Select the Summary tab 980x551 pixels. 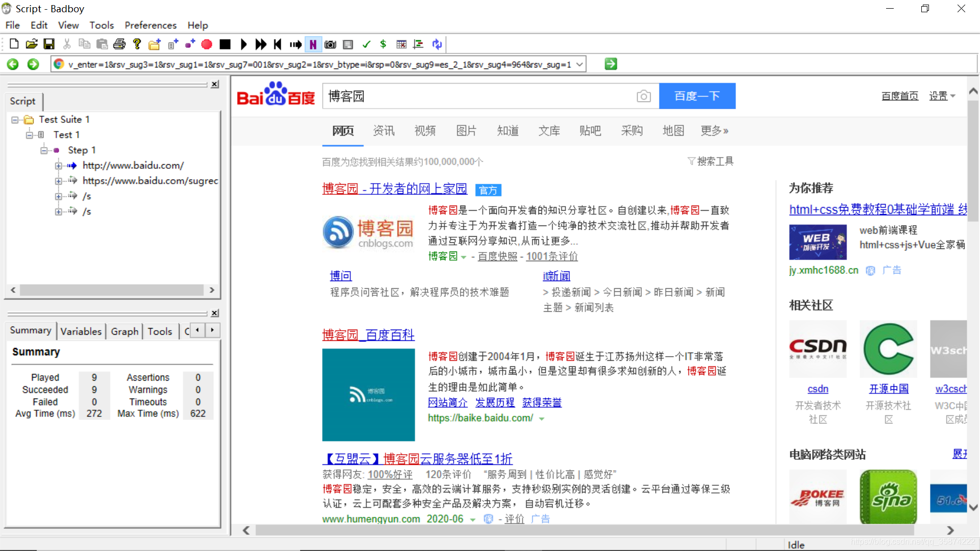[31, 330]
